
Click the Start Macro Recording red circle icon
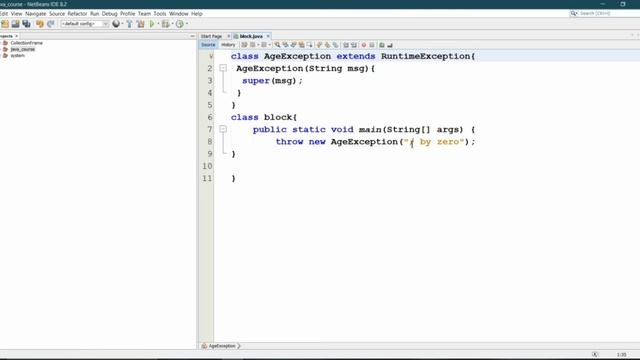tap(364, 45)
